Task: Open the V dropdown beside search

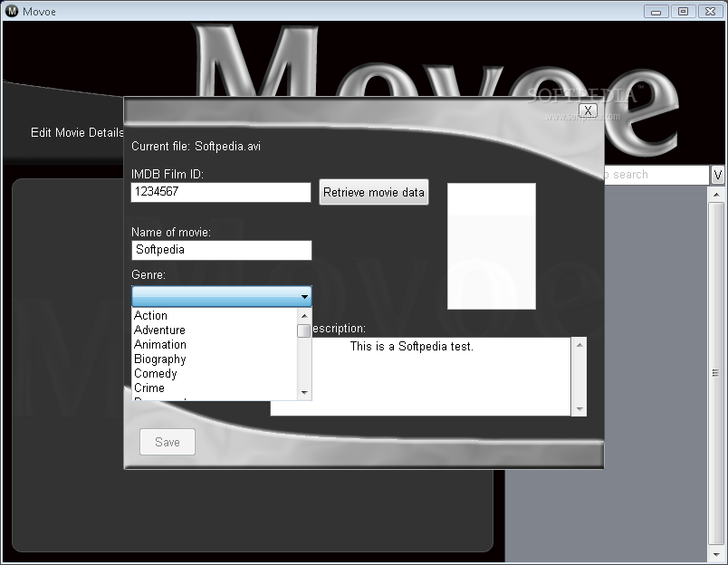Action: [717, 175]
